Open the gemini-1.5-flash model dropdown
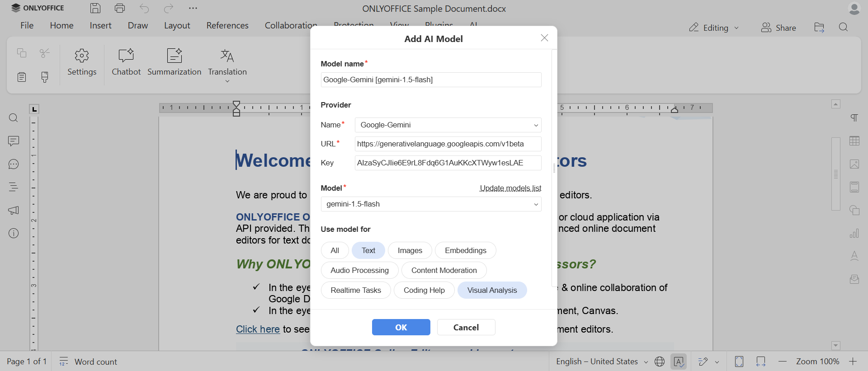This screenshot has width=868, height=371. point(431,204)
